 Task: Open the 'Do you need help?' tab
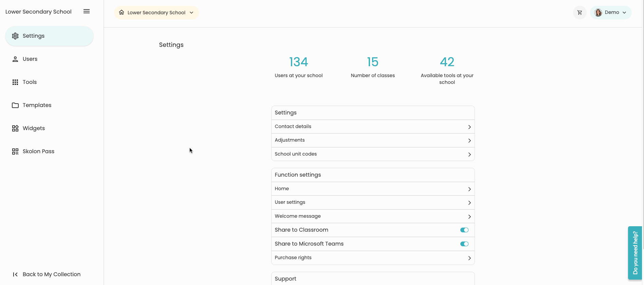635,253
